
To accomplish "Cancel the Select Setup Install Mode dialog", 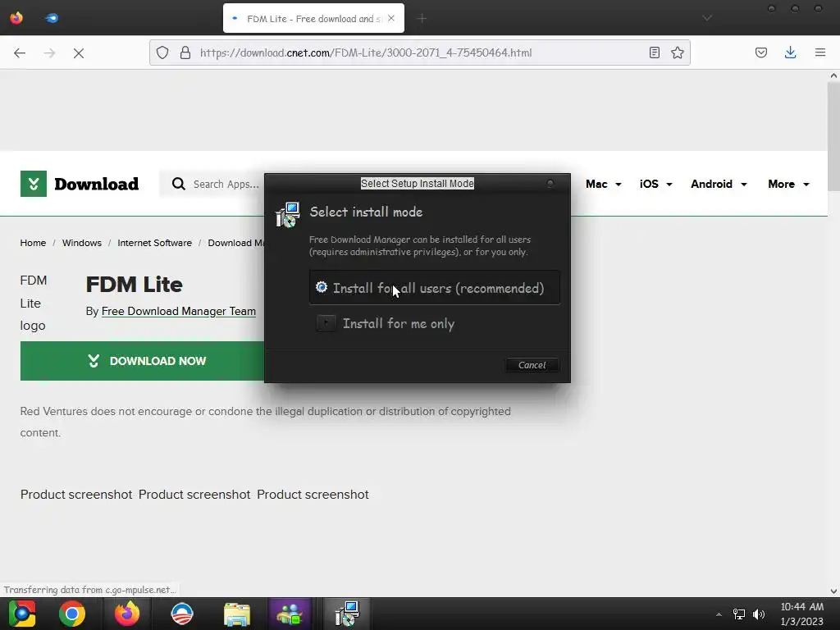I will 532,365.
